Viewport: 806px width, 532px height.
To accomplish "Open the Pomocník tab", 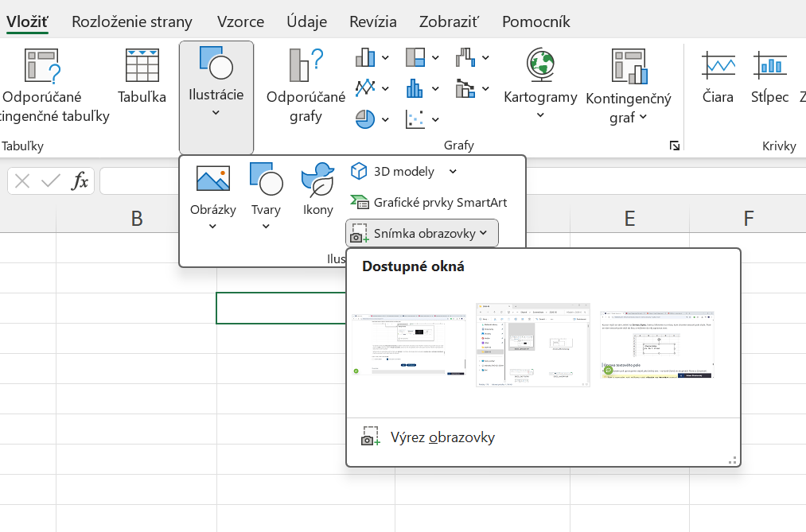I will (x=536, y=21).
